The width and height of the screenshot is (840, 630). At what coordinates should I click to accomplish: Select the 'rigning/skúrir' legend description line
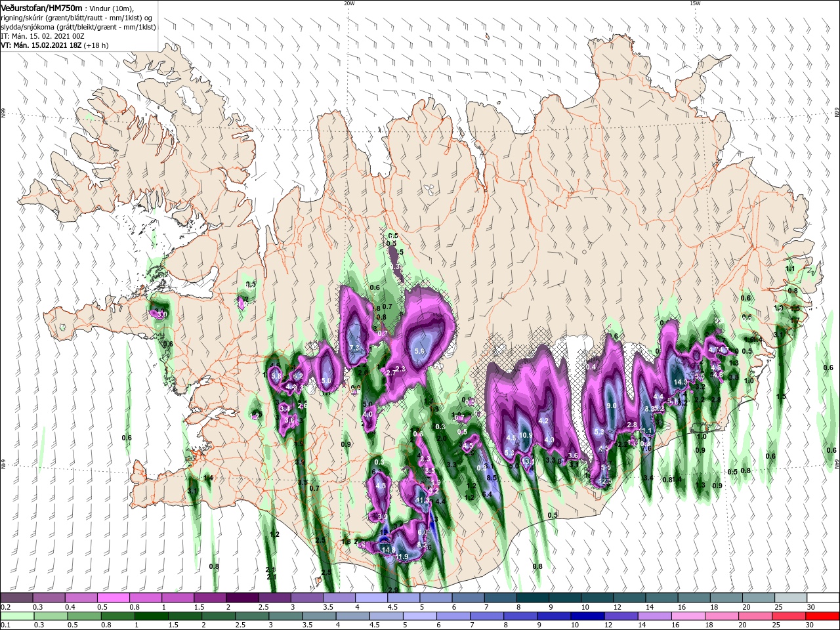pos(77,18)
